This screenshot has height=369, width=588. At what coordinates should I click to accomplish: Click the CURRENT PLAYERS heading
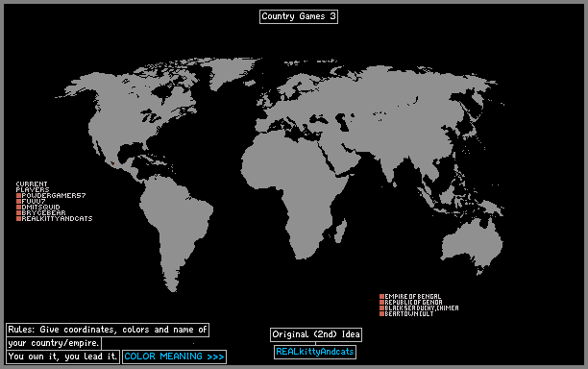(x=33, y=186)
